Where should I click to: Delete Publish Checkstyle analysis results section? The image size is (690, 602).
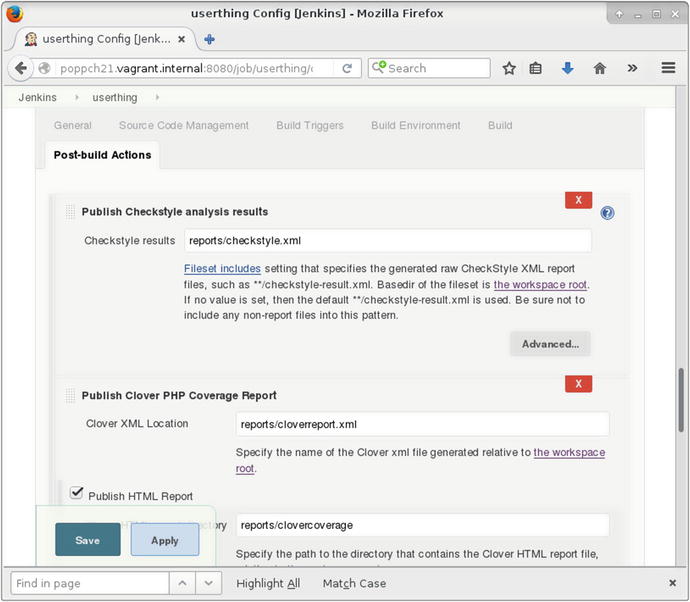(578, 200)
